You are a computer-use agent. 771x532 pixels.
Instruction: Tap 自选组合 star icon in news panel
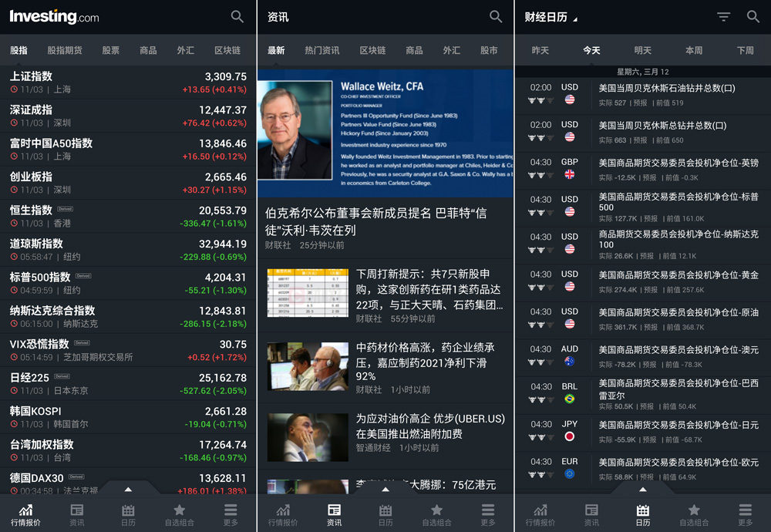[436, 514]
